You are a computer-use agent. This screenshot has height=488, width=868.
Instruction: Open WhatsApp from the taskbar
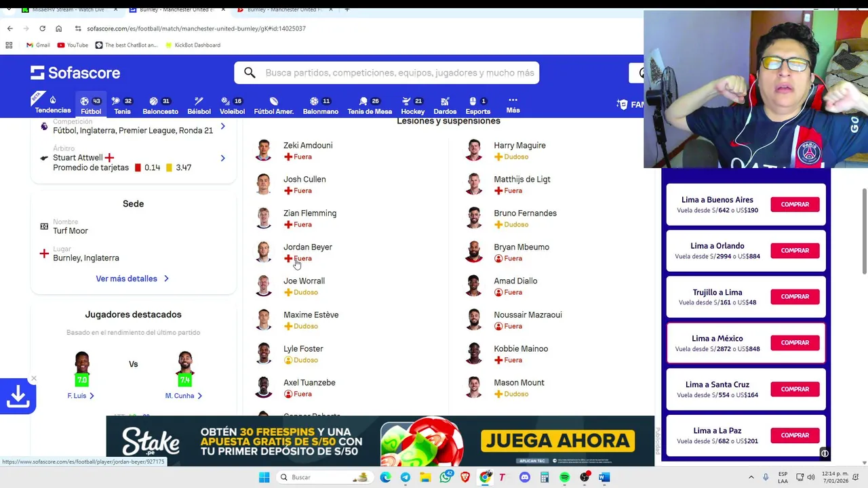[446, 477]
